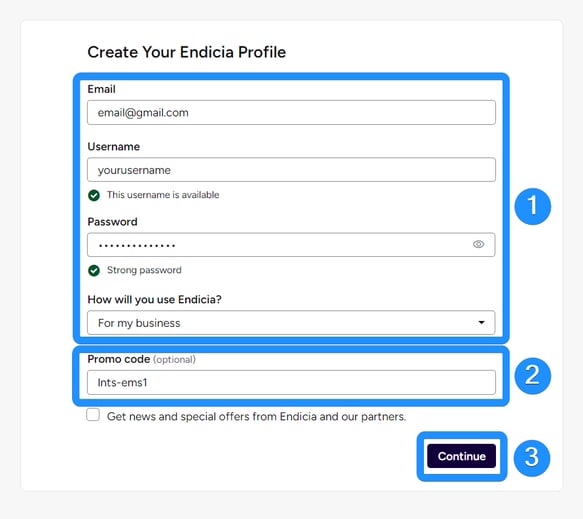Open the 'How will you use Endicia' dropdown
Image resolution: width=583 pixels, height=519 pixels.
pos(291,322)
